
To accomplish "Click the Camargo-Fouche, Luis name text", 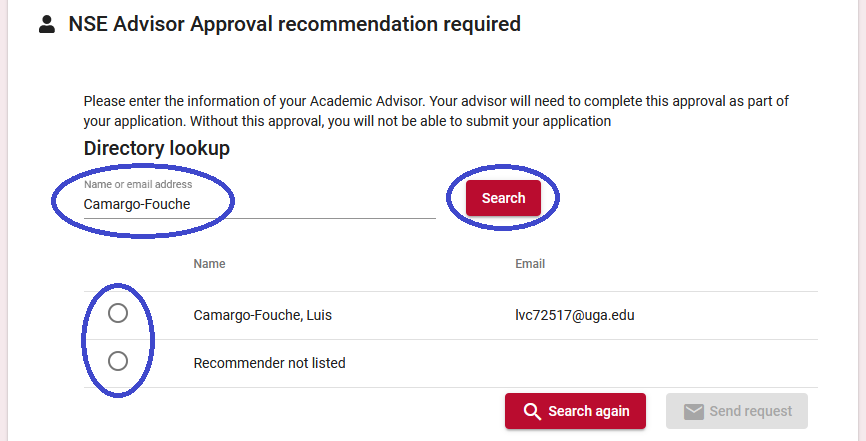I will 262,316.
